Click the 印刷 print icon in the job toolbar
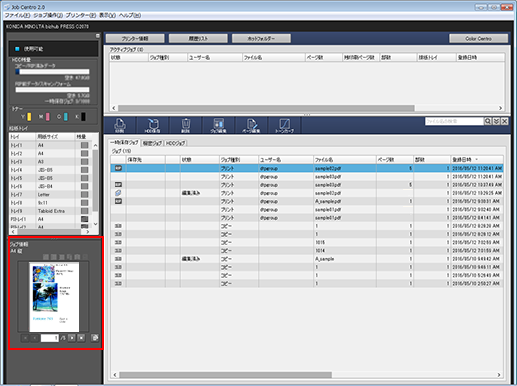This screenshot has height=386, width=517. tap(120, 125)
